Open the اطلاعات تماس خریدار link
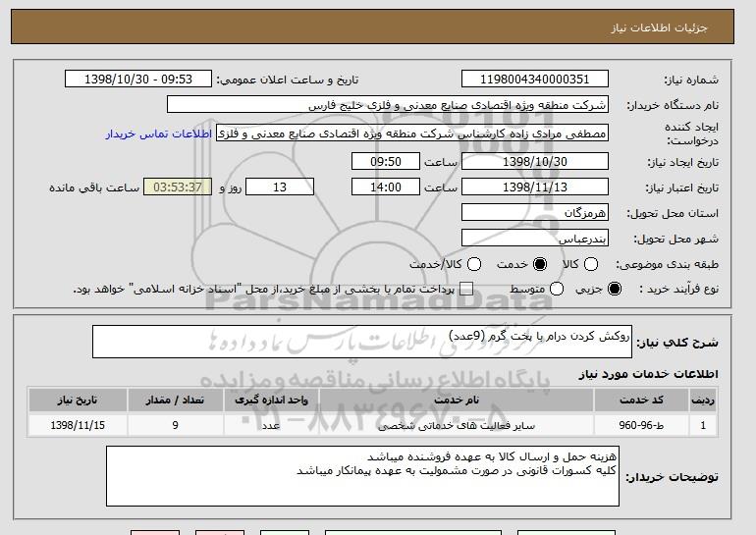756x535 pixels. tap(159, 134)
